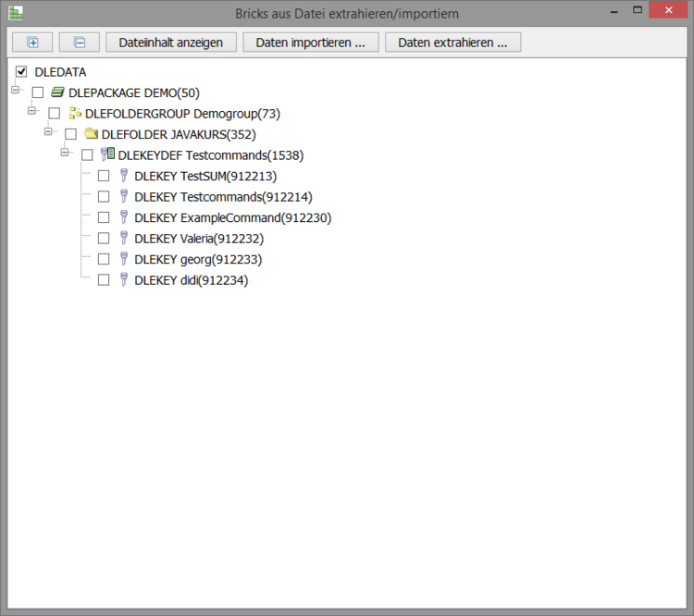694x616 pixels.
Task: Collapse the DLEFOLDERGROUP Demogroup node
Action: pos(31,110)
